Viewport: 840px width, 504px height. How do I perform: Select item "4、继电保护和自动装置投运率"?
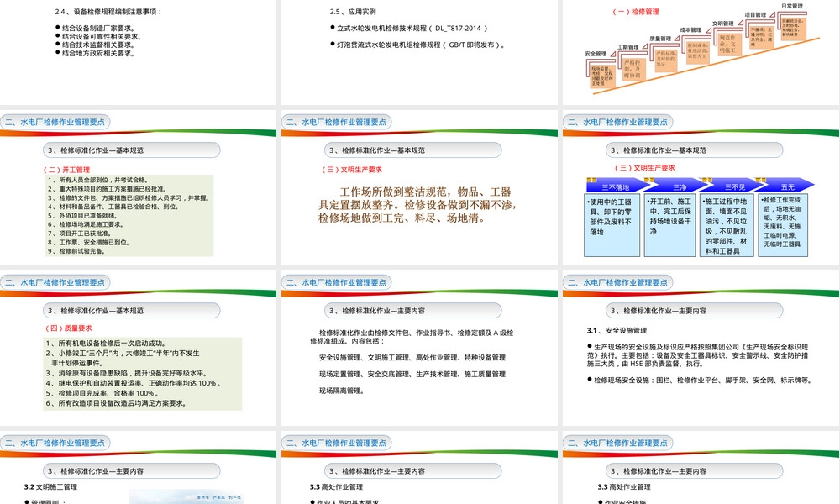tap(134, 384)
